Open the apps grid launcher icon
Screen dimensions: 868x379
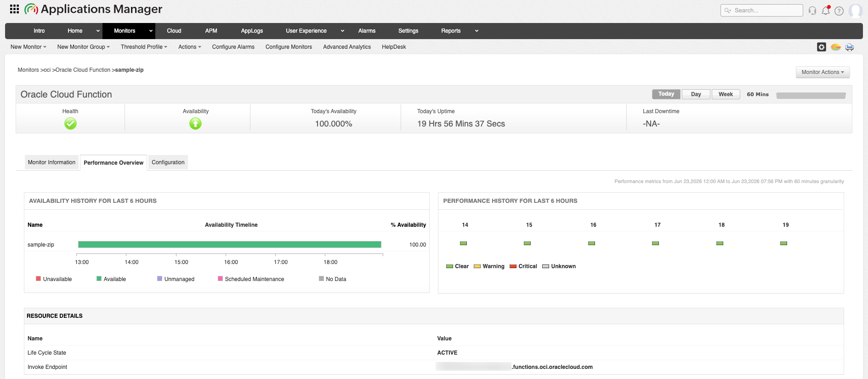point(14,9)
